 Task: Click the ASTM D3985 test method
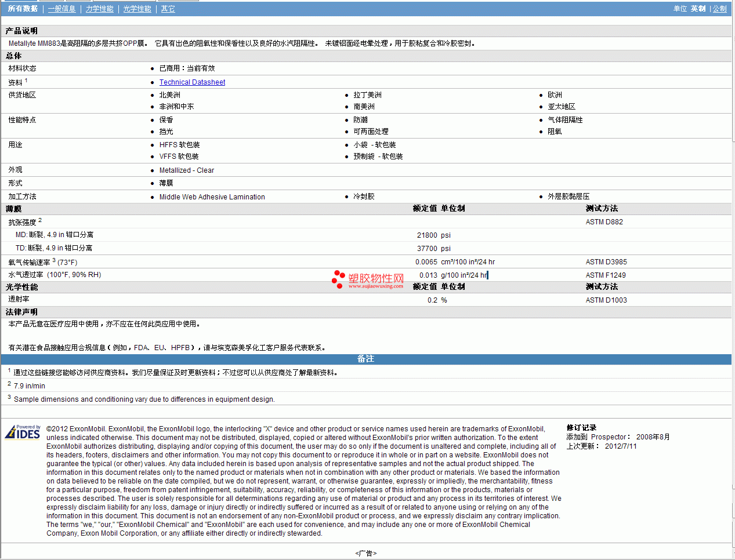pyautogui.click(x=606, y=262)
